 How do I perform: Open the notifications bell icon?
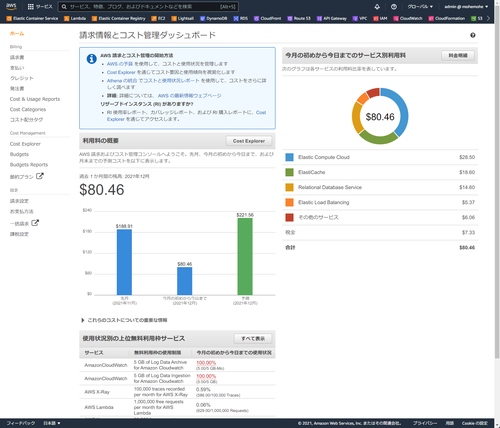[377, 7]
